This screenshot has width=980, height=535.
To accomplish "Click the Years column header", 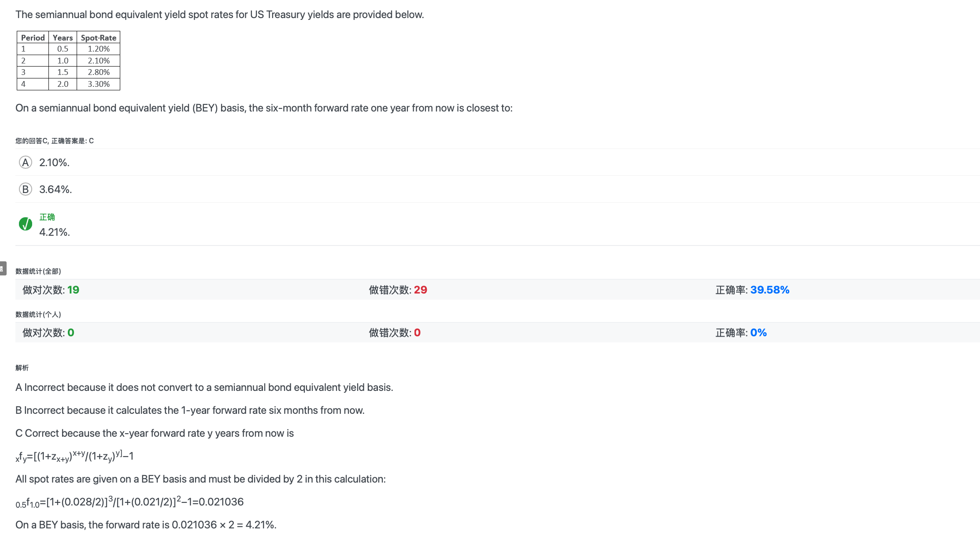I will tap(63, 37).
